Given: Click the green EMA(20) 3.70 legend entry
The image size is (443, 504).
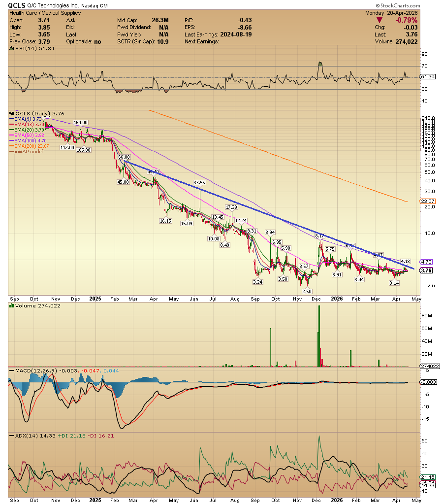Looking at the screenshot, I should pos(27,130).
